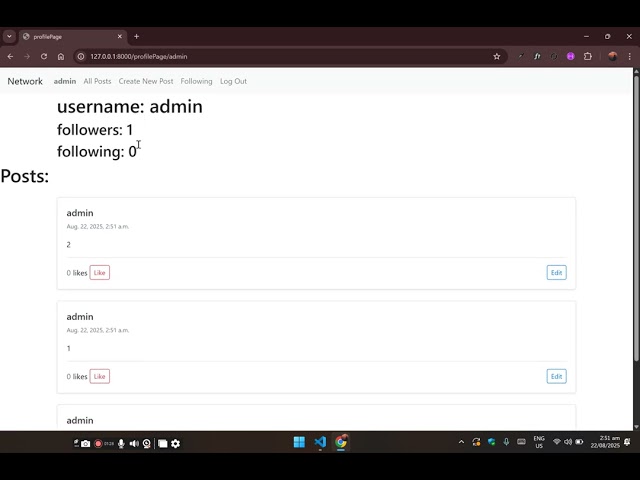Click the page's vertical scrollbar
640x480 pixels.
[636, 218]
